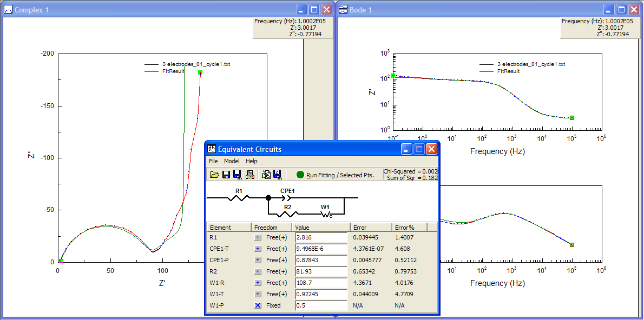Click the '3 electrodes_01_cycle1.txt' legend in Bode 1

pyautogui.click(x=522, y=64)
